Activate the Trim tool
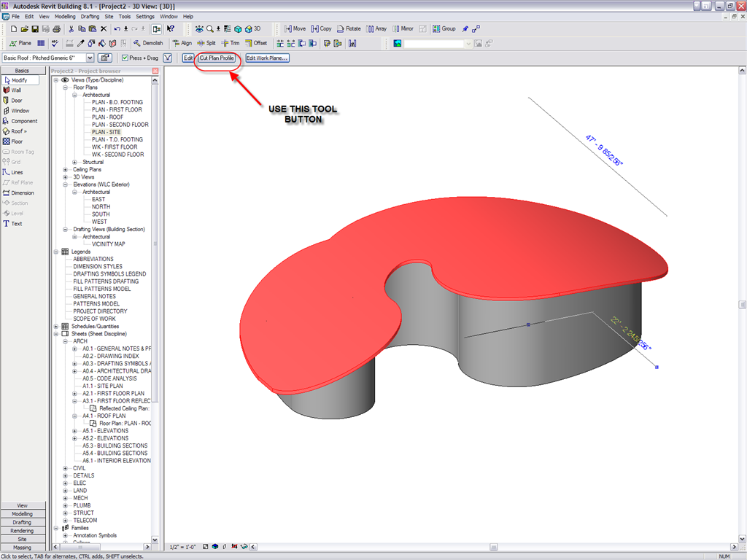The width and height of the screenshot is (747, 560). pos(230,43)
